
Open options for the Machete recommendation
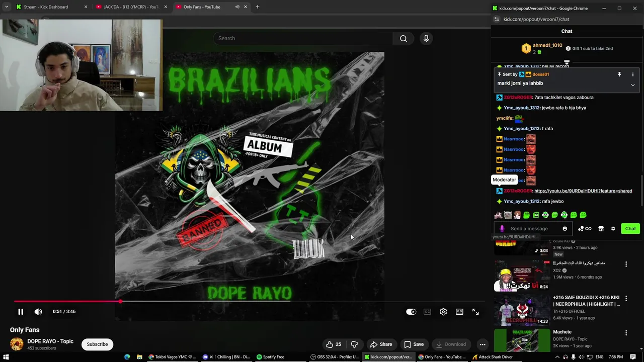pyautogui.click(x=626, y=333)
